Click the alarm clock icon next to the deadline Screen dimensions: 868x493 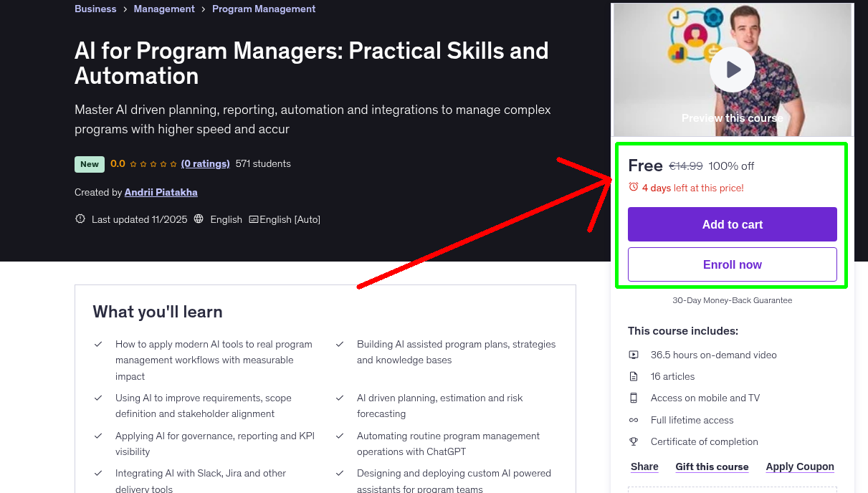634,187
